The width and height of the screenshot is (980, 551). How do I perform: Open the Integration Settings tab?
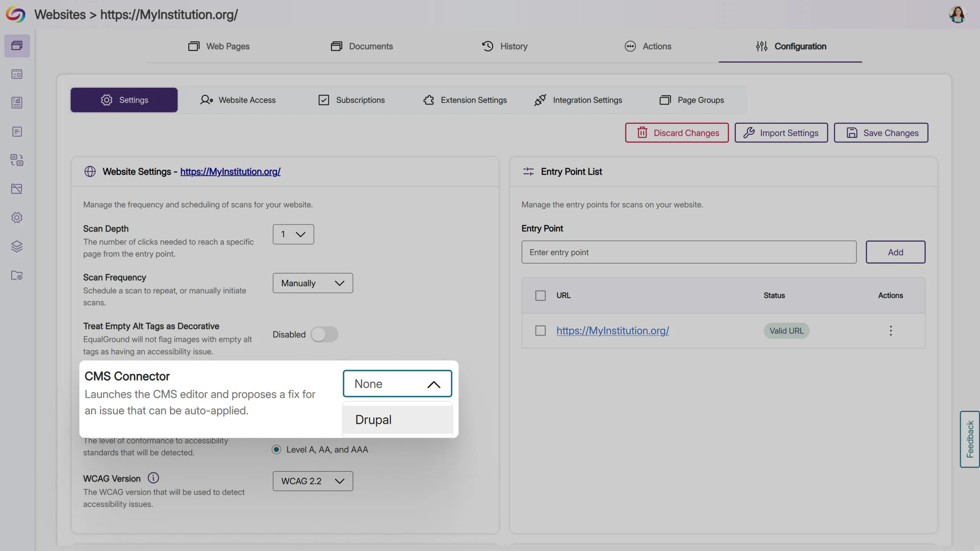tap(578, 100)
